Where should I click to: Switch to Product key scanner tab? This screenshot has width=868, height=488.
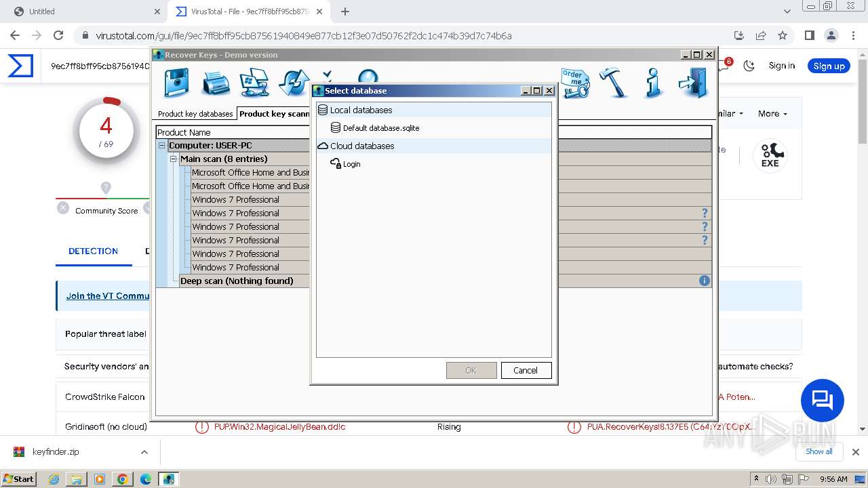pyautogui.click(x=274, y=113)
